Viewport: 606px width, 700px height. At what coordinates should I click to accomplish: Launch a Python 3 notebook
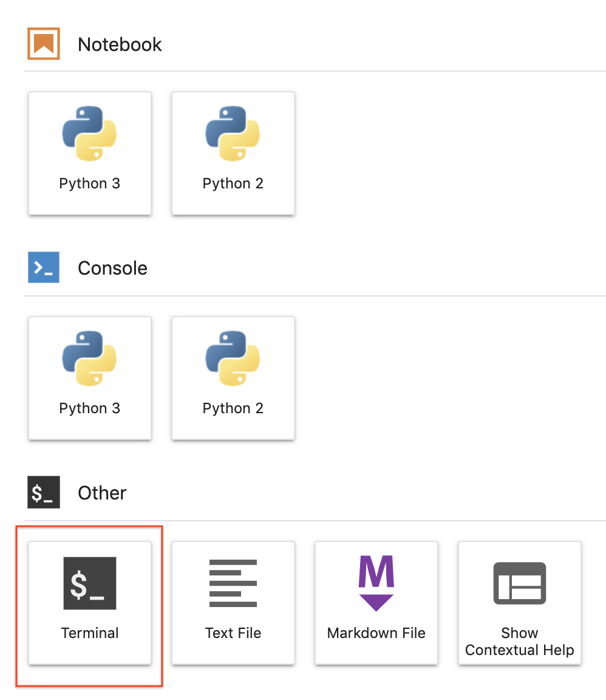pos(90,153)
